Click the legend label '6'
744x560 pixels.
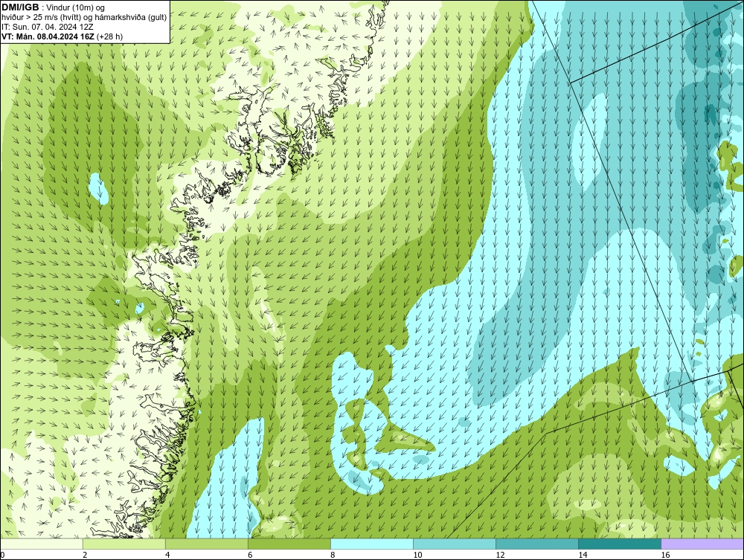tap(250, 555)
